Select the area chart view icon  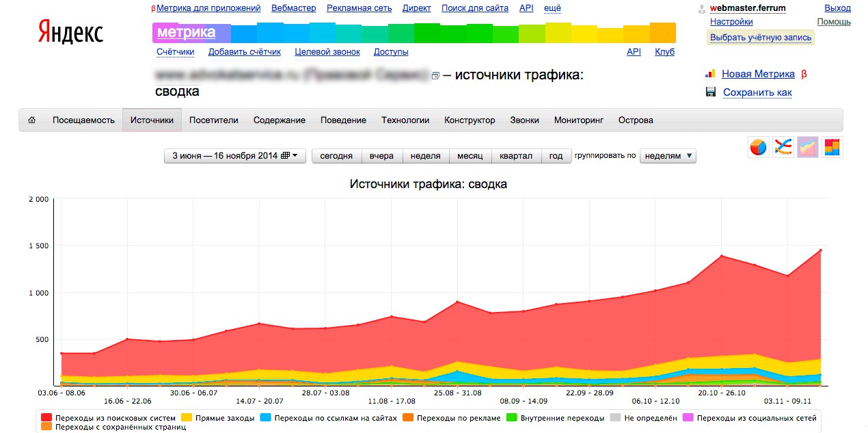click(x=808, y=147)
